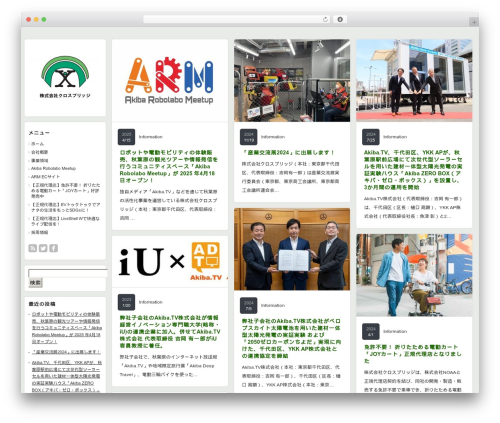Click the メニュー sidebar heading

[39, 133]
